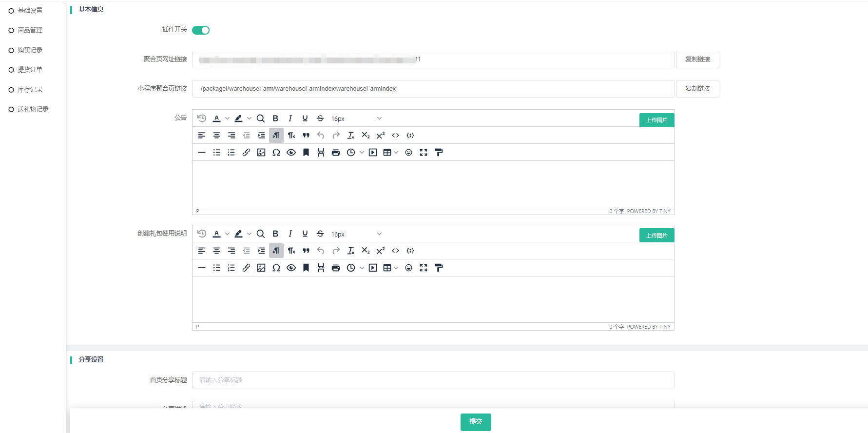Open find and replace in 公告 editor
Viewport: 868px width, 433px height.
(x=261, y=118)
